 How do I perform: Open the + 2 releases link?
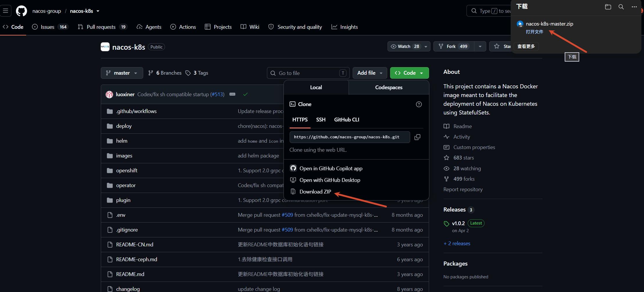click(x=457, y=243)
